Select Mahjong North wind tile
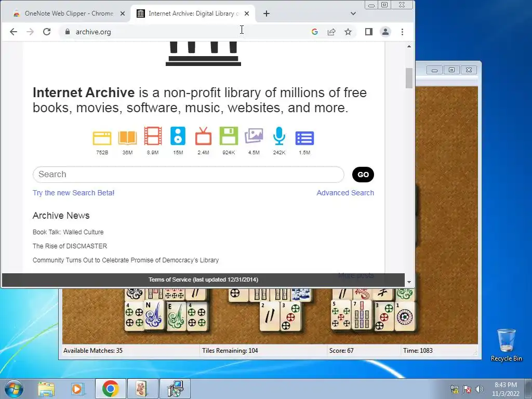Image resolution: width=532 pixels, height=399 pixels. [154, 315]
